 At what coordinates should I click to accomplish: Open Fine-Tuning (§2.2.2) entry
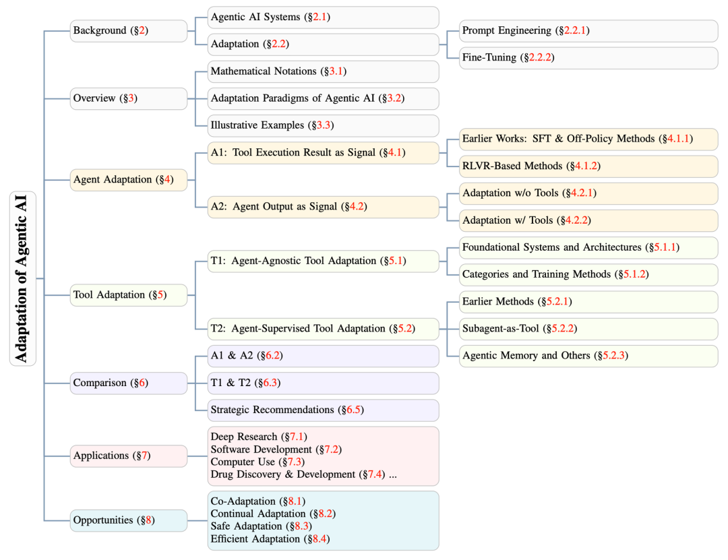point(588,57)
